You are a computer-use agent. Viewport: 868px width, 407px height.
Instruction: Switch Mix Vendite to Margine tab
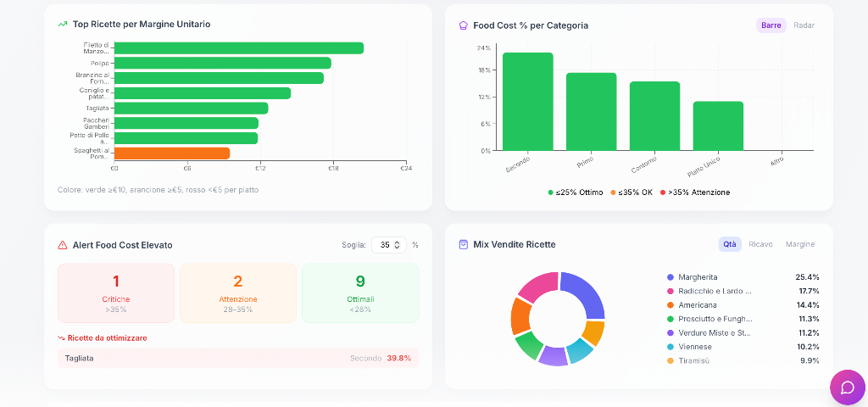pos(800,244)
